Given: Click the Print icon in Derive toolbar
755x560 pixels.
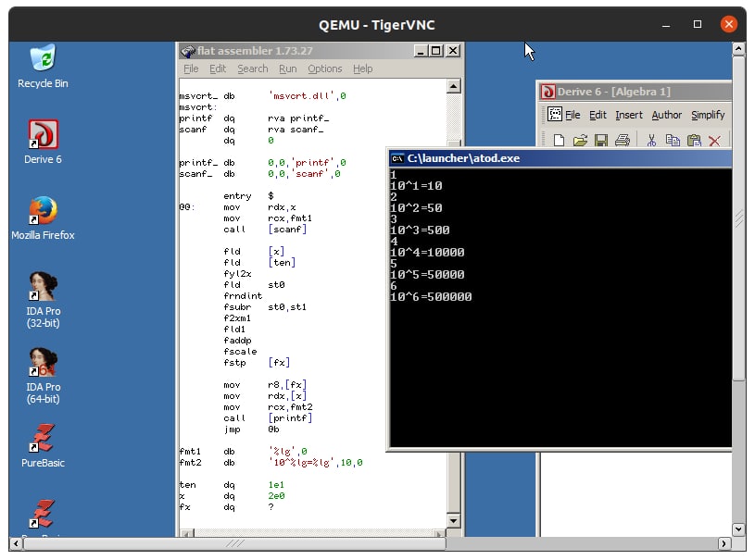Looking at the screenshot, I should [x=623, y=140].
